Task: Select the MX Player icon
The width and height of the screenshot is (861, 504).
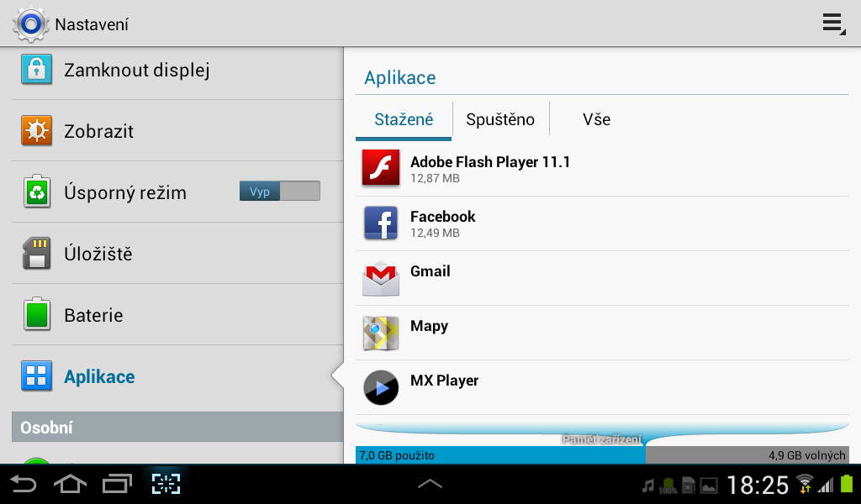Action: click(x=380, y=387)
